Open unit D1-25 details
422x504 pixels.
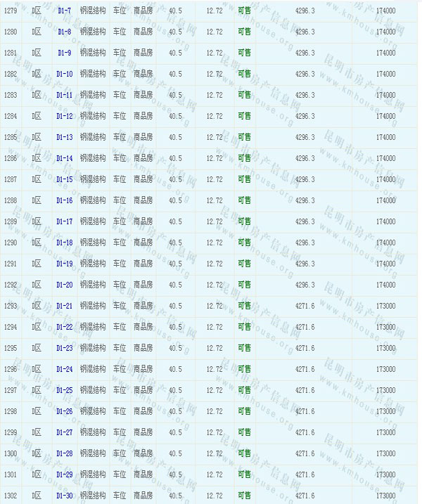pos(64,390)
